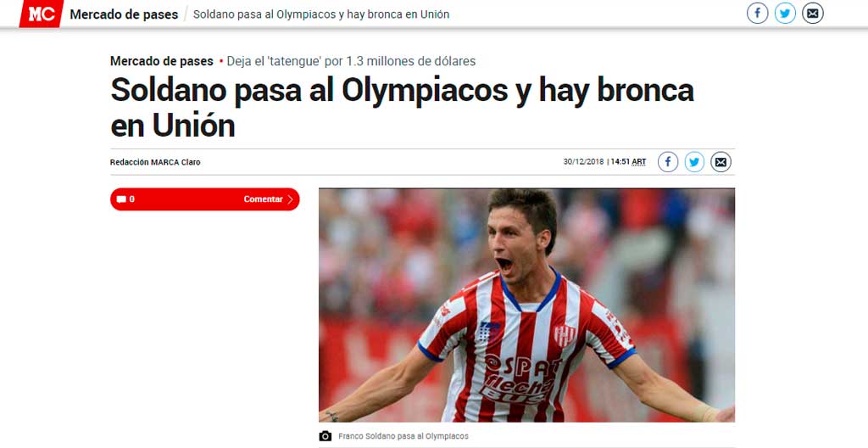Click the speech bubble comment count icon
The image size is (868, 448).
coord(122,199)
